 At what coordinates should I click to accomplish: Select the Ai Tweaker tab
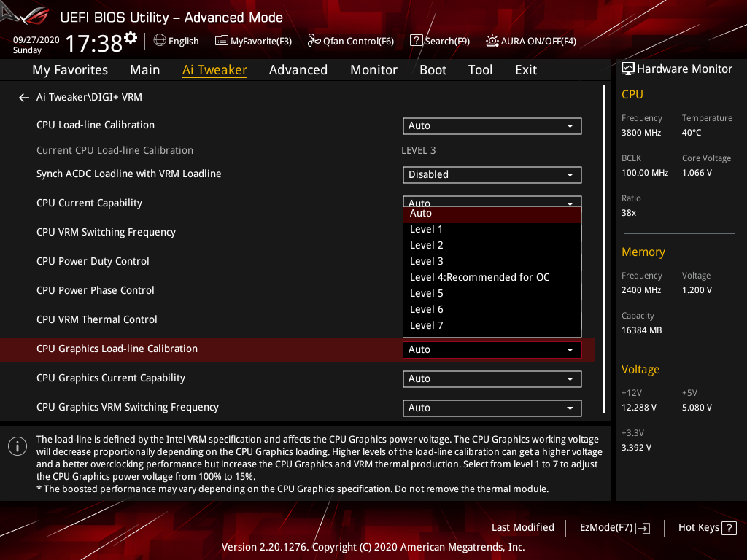click(x=214, y=70)
